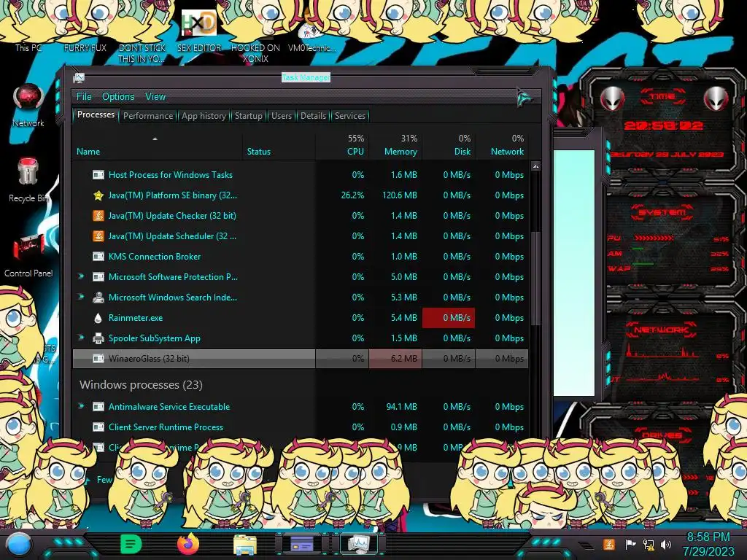Click the Java Update Checker icon
Screen dimensions: 747x560
click(x=98, y=216)
